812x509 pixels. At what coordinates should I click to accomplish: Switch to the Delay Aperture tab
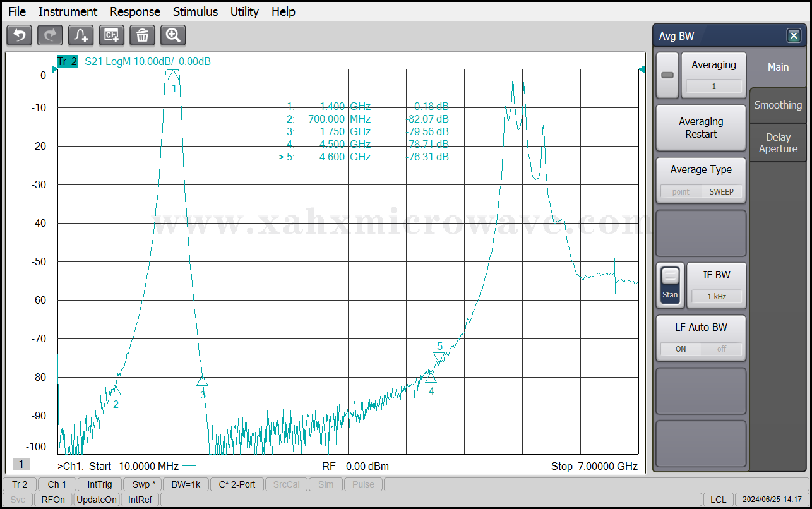pyautogui.click(x=778, y=143)
